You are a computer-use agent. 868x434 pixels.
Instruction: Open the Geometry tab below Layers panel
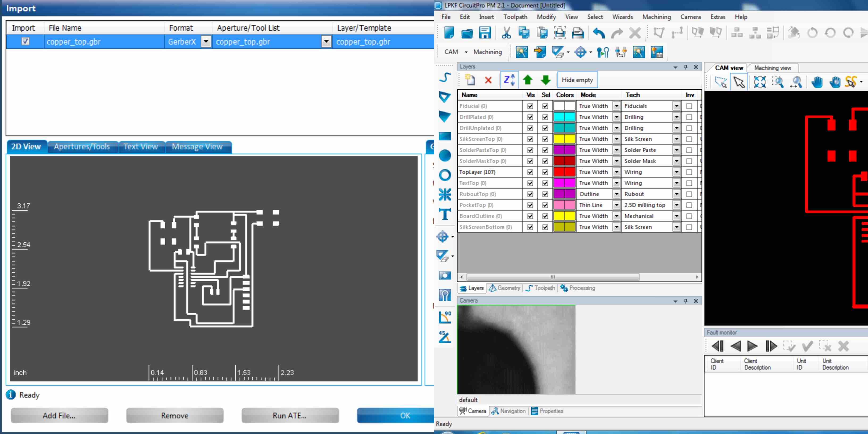(504, 288)
